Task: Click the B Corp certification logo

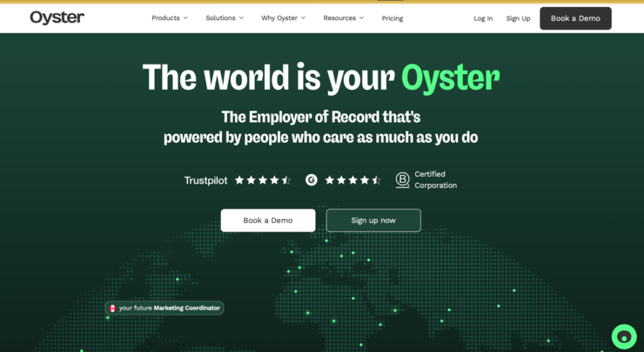Action: coord(402,180)
